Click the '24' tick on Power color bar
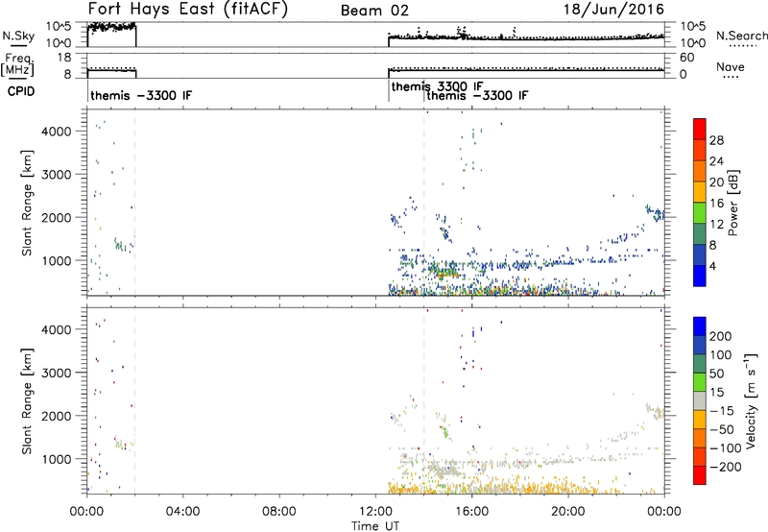The width and height of the screenshot is (768, 532). [716, 161]
